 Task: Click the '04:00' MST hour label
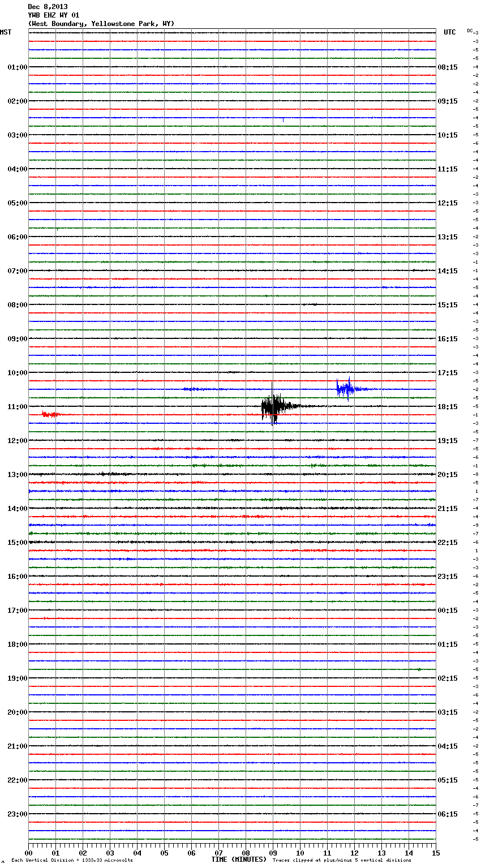coord(18,169)
